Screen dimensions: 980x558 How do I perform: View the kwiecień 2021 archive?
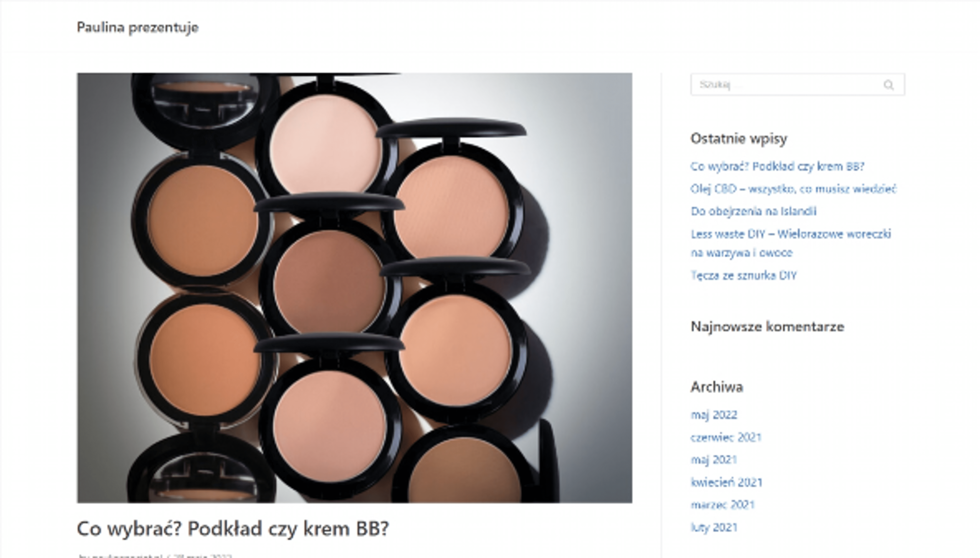click(726, 482)
